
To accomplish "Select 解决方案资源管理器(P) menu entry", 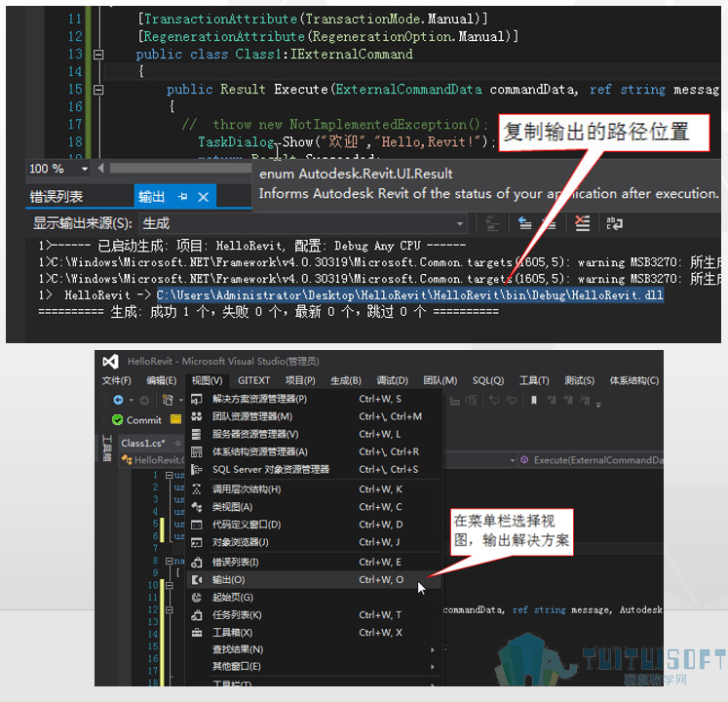I will coord(314,399).
